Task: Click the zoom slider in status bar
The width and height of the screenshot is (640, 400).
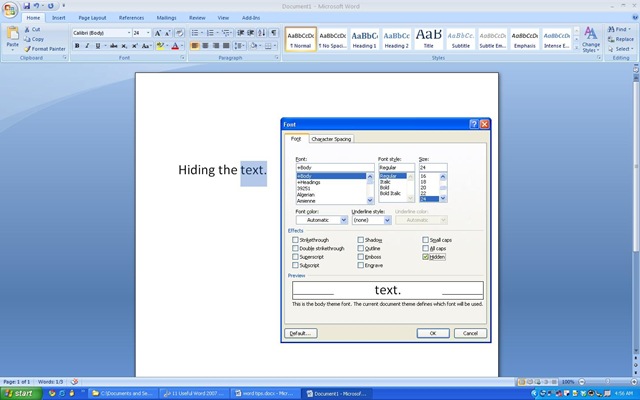Action: 608,382
